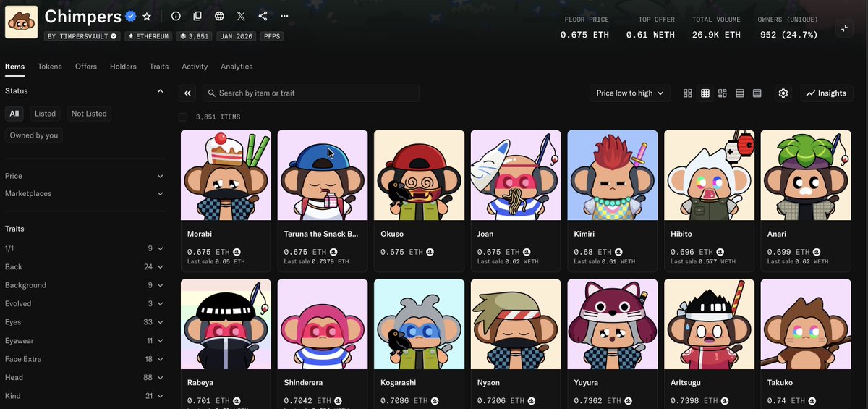868x409 pixels.
Task: Copy the collection contract address icon
Action: (197, 16)
